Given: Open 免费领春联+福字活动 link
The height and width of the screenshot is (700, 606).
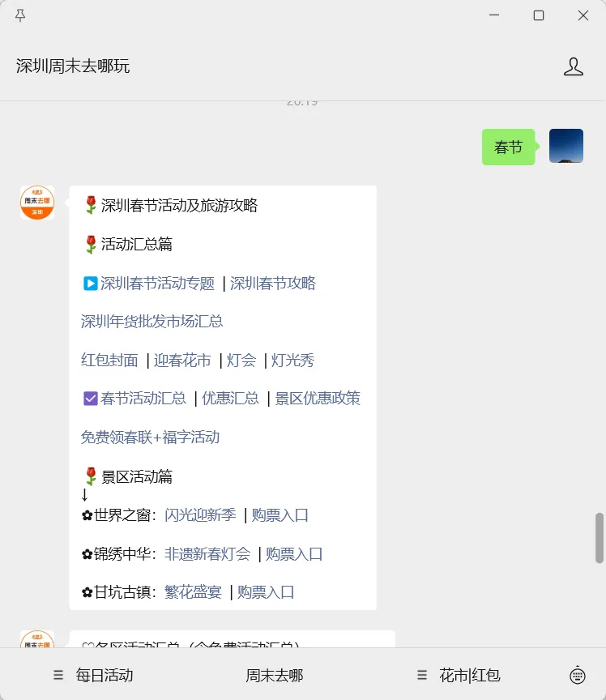Looking at the screenshot, I should pyautogui.click(x=150, y=437).
